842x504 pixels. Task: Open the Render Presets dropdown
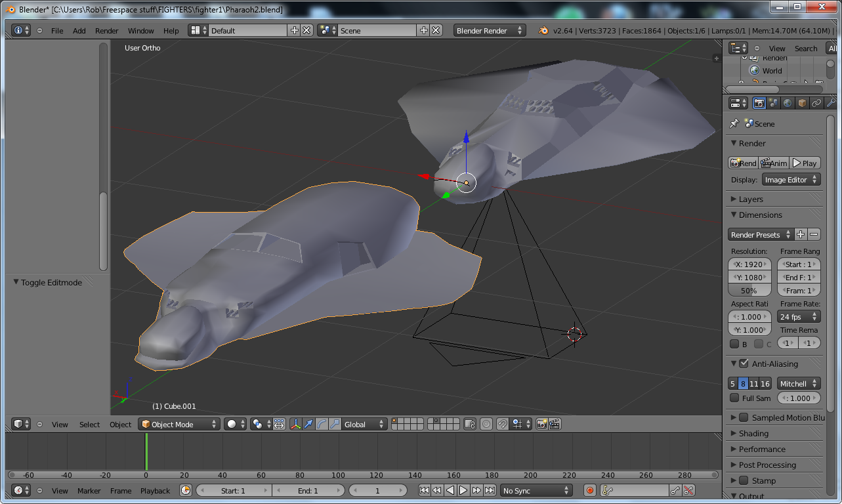pos(761,234)
